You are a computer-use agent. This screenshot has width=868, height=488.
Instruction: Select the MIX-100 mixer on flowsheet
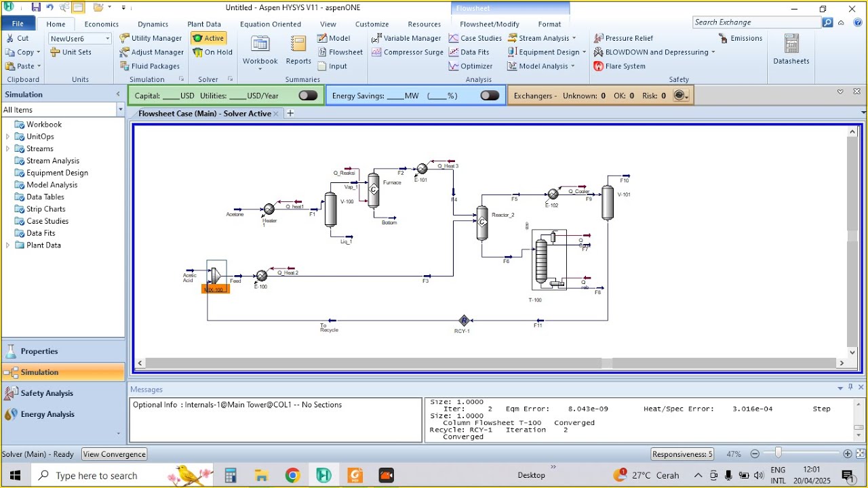tap(216, 275)
